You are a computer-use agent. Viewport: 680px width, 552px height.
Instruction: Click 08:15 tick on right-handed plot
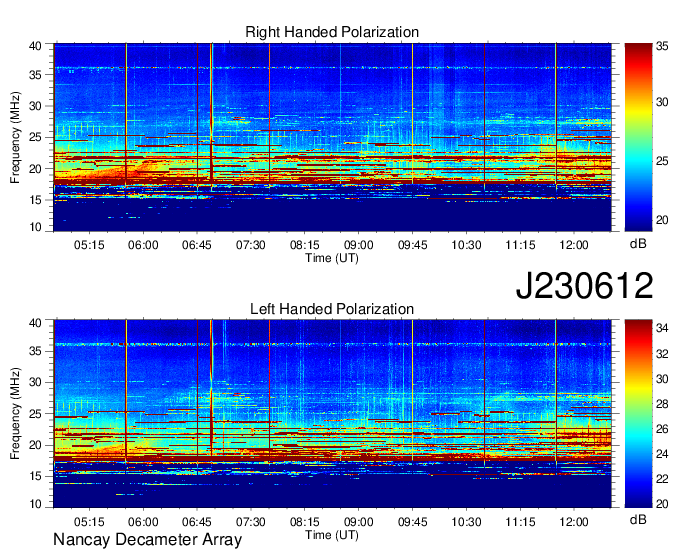click(305, 245)
